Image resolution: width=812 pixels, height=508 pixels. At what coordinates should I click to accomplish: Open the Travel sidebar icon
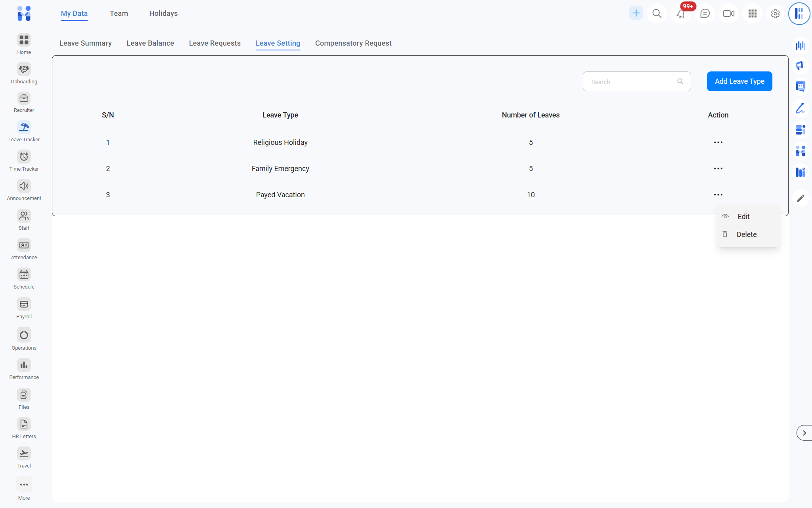pos(24,454)
